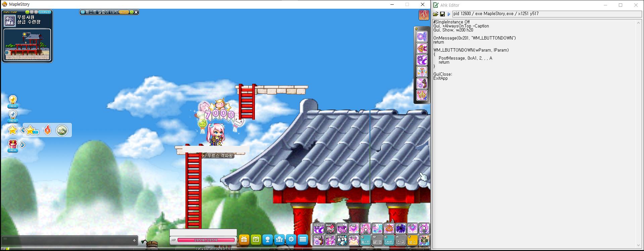Activate the Pdn key skill slot
The height and width of the screenshot is (251, 644).
click(354, 240)
